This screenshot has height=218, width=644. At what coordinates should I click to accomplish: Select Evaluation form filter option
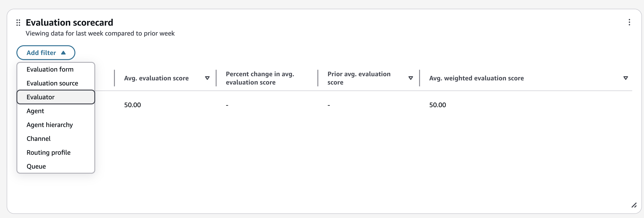click(50, 69)
